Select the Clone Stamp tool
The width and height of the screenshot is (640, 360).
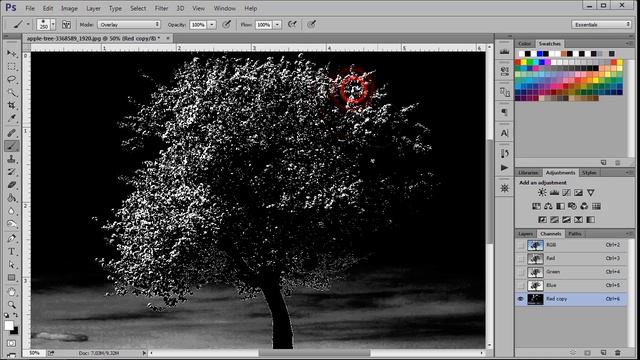point(11,159)
